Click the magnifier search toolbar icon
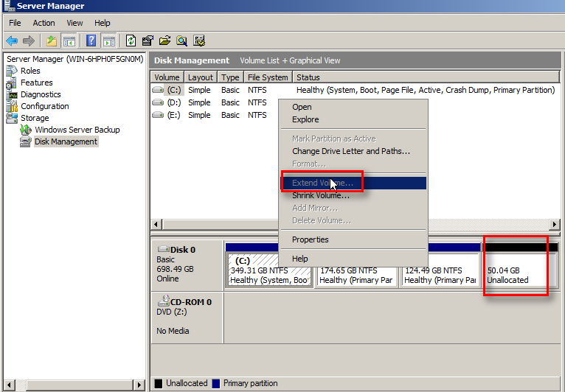Viewport: 565px width, 392px height. pos(181,41)
